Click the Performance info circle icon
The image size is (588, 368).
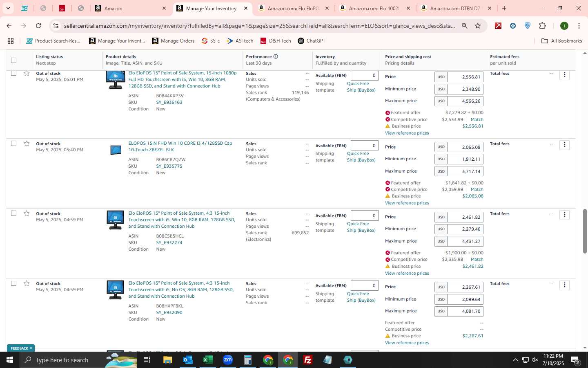point(276,56)
